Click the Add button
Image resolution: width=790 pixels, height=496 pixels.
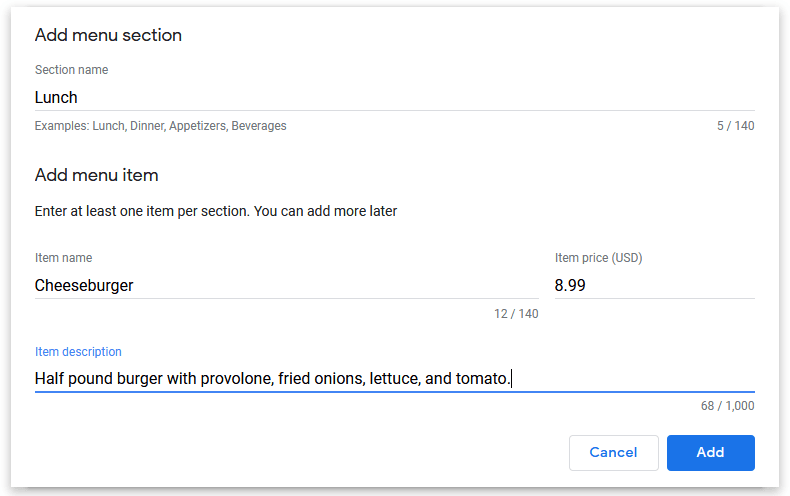(x=710, y=452)
